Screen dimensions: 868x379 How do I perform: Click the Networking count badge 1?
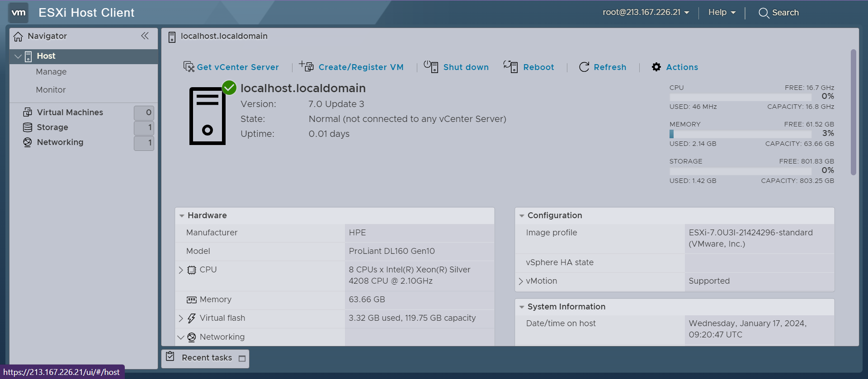click(144, 143)
